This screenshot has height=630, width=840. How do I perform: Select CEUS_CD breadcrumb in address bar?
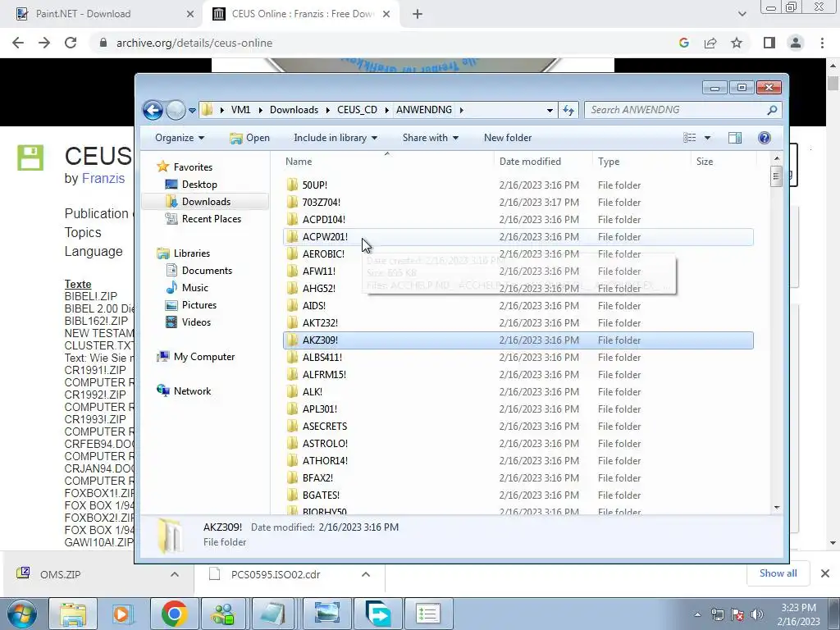pos(358,110)
